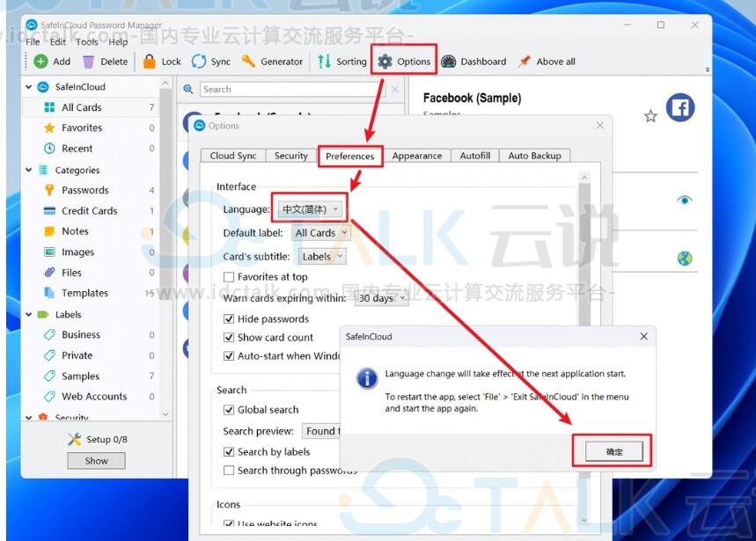Image resolution: width=756 pixels, height=541 pixels.
Task: Open Warn cards expiring within dropdown
Action: tap(381, 298)
